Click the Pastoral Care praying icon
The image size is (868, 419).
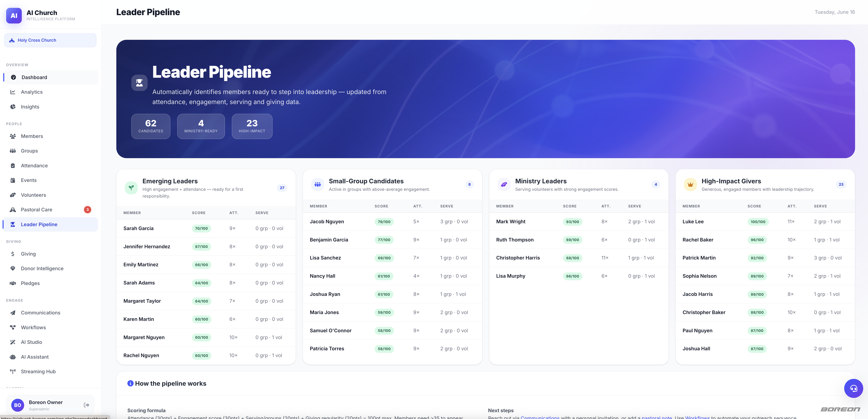pyautogui.click(x=13, y=209)
